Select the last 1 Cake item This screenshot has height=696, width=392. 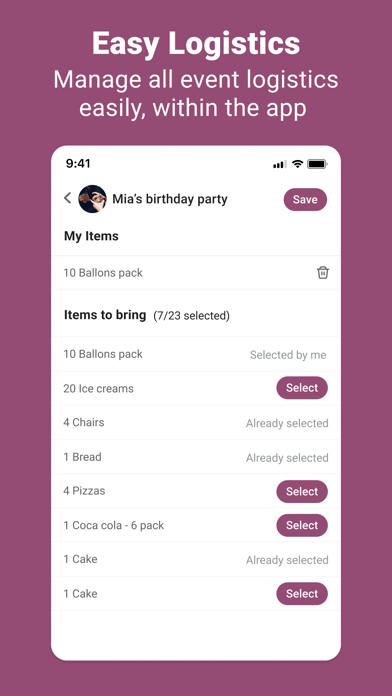pyautogui.click(x=302, y=593)
